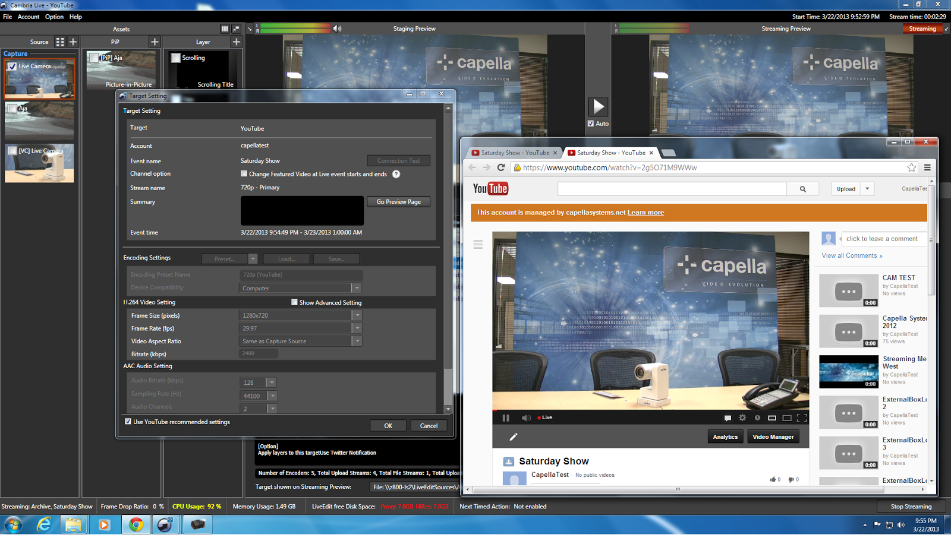
Task: Click the Stop Streaming button
Action: tap(911, 507)
